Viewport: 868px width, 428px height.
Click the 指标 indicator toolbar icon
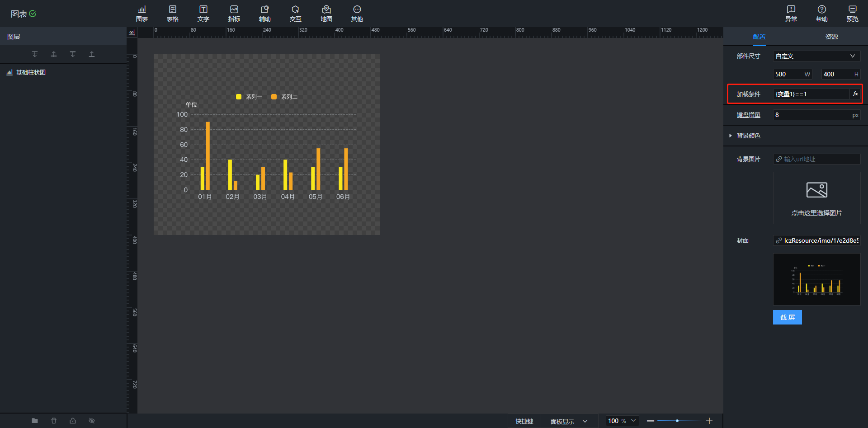click(234, 13)
